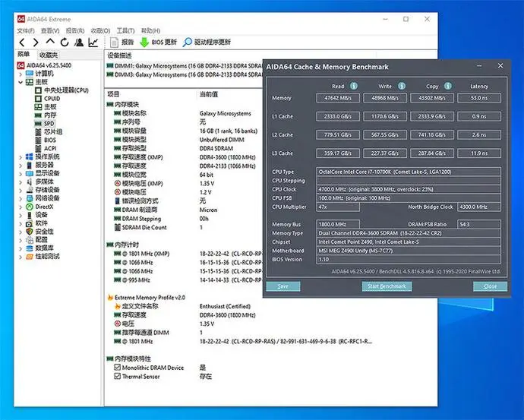
Task: Show info for Read column icon
Action: 354,86
